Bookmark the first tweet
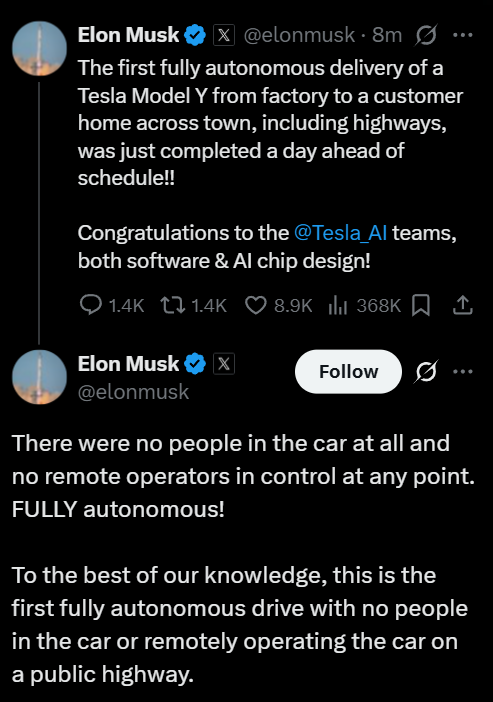Screen dimensions: 493x702 point(421,306)
